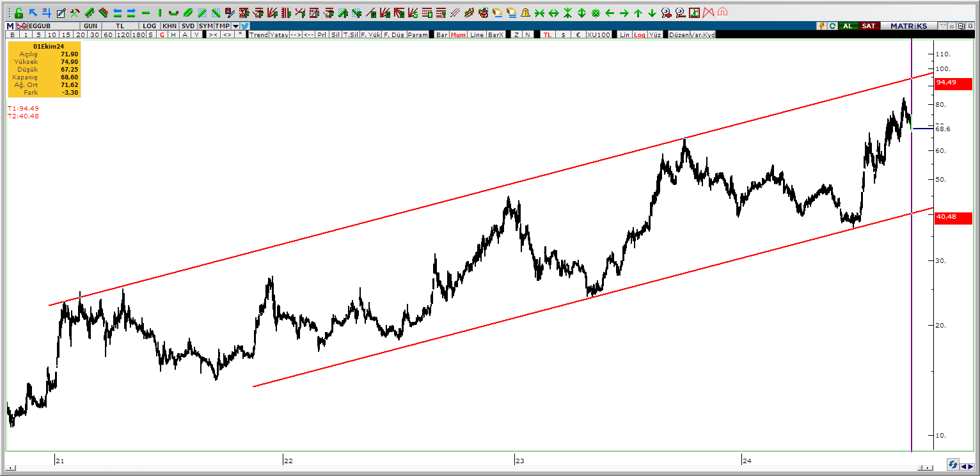Click the green left arrow icon
This screenshot has height=476, width=980.
click(610, 13)
